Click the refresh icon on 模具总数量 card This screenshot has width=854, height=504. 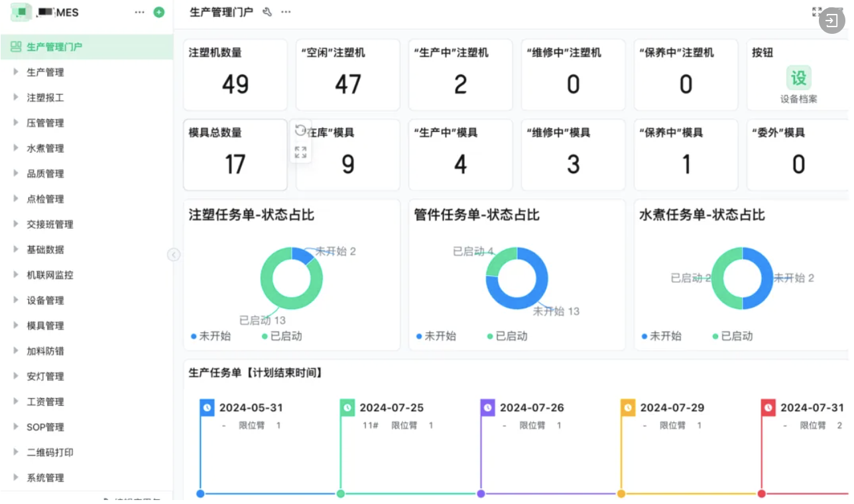[300, 130]
